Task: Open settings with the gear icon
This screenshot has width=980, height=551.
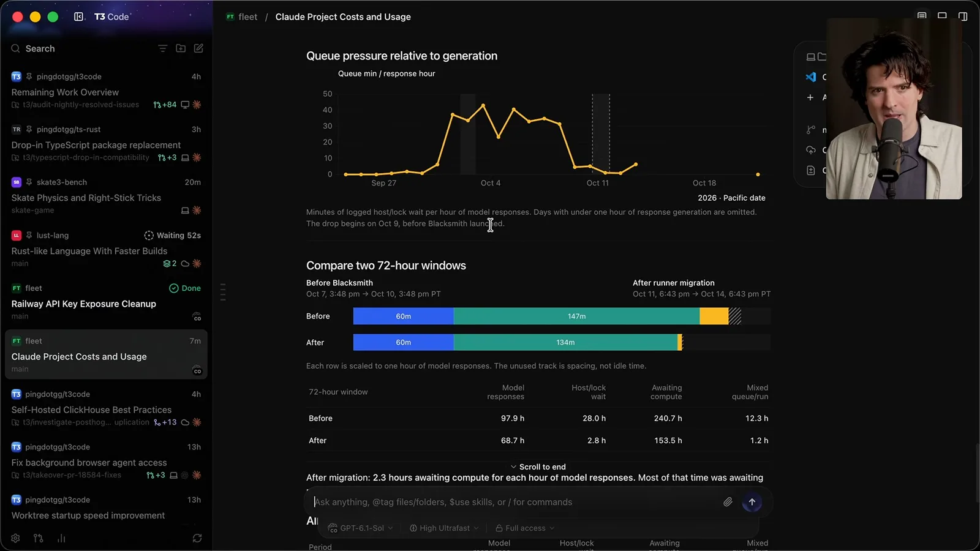Action: (x=15, y=538)
